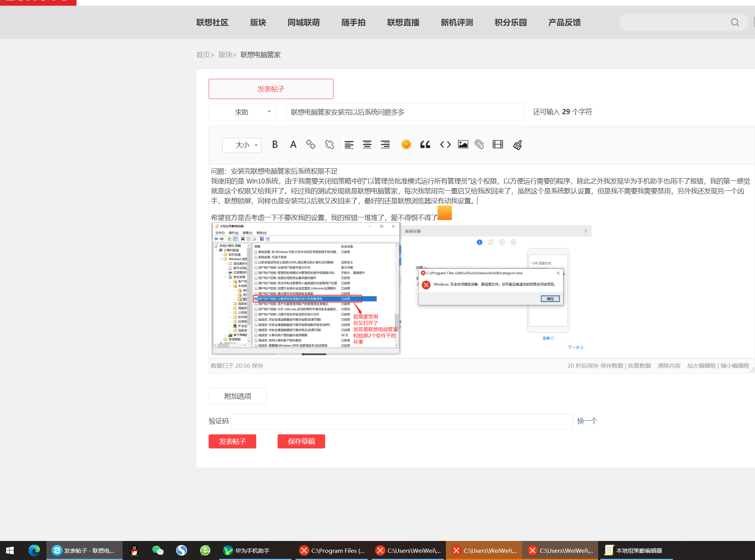This screenshot has height=560, width=755.
Task: Click the post title input field
Action: pyautogui.click(x=405, y=112)
